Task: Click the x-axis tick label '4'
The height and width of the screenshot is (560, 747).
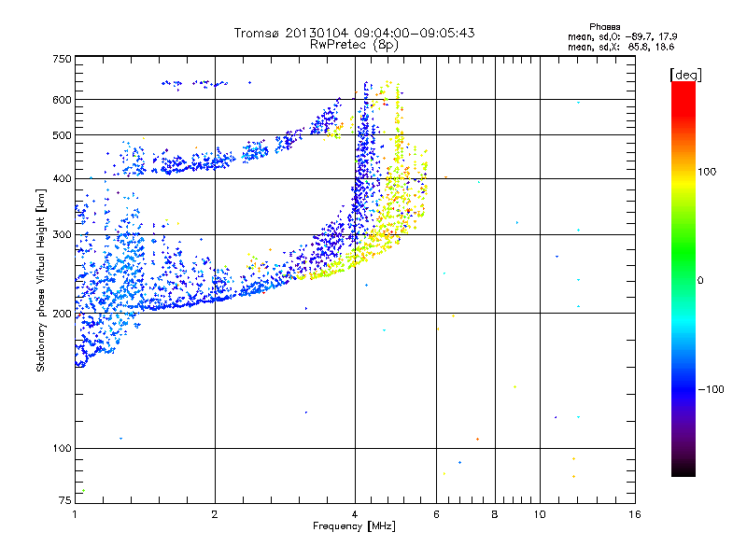Action: (x=355, y=514)
